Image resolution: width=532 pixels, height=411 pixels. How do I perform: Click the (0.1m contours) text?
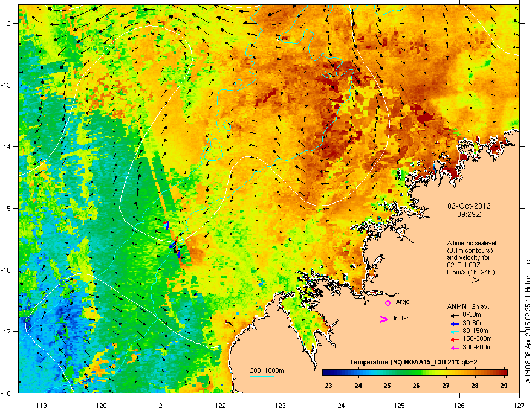pyautogui.click(x=470, y=250)
